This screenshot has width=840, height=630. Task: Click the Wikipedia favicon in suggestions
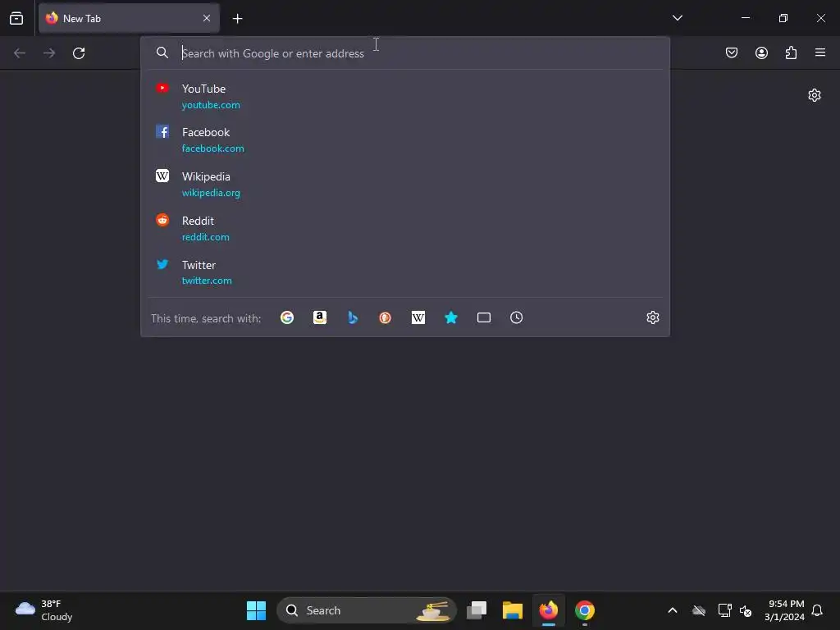pyautogui.click(x=162, y=176)
